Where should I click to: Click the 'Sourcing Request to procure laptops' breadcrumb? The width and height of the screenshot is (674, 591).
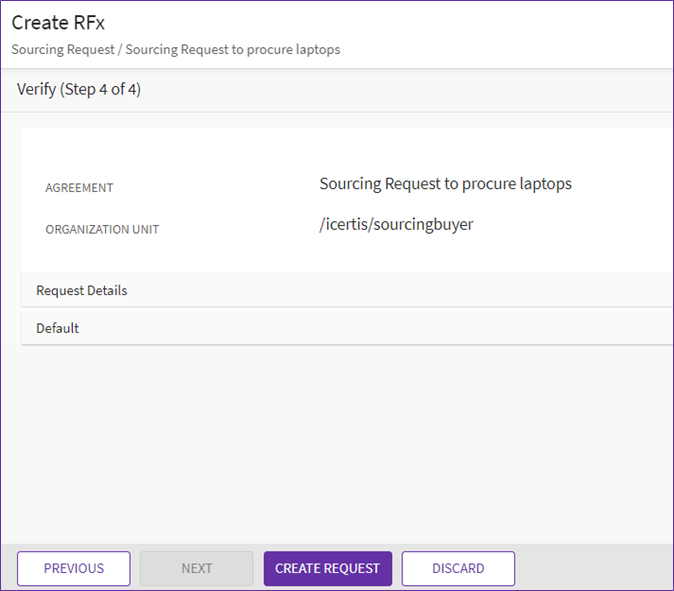[x=233, y=50]
